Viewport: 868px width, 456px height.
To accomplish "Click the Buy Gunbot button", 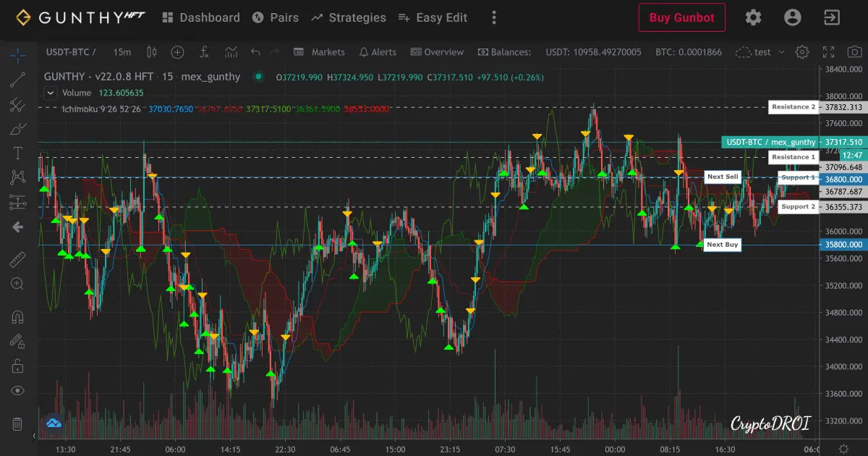I will coord(681,17).
